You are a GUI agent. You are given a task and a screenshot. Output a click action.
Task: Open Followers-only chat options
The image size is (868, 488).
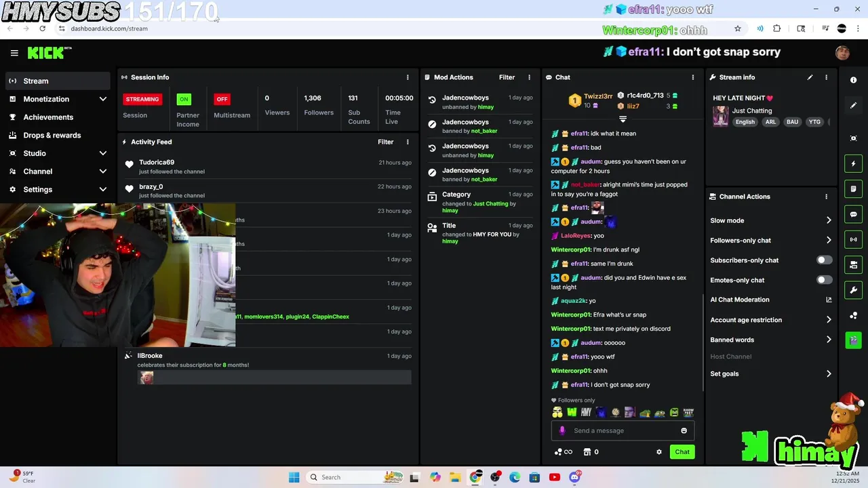[770, 240]
